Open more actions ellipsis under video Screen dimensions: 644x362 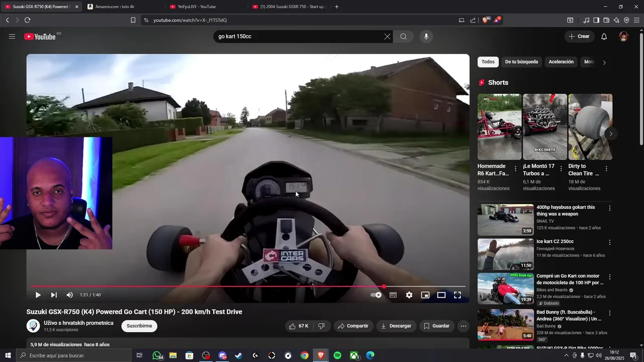pyautogui.click(x=463, y=326)
